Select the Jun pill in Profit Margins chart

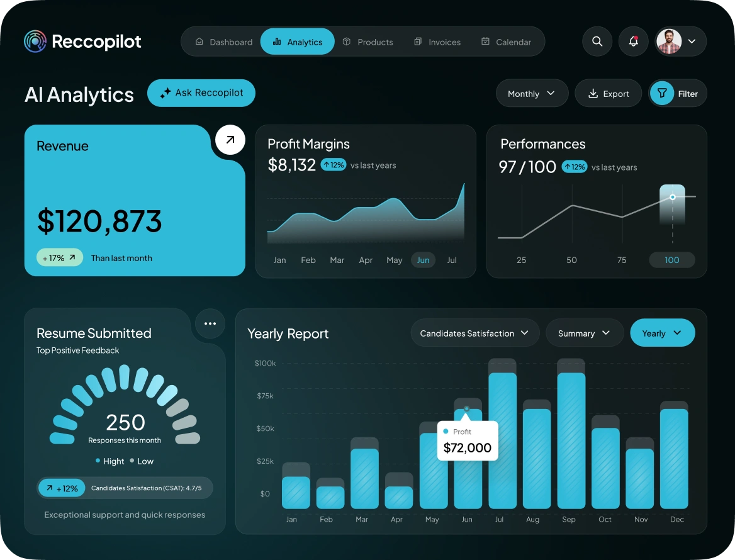[422, 259]
